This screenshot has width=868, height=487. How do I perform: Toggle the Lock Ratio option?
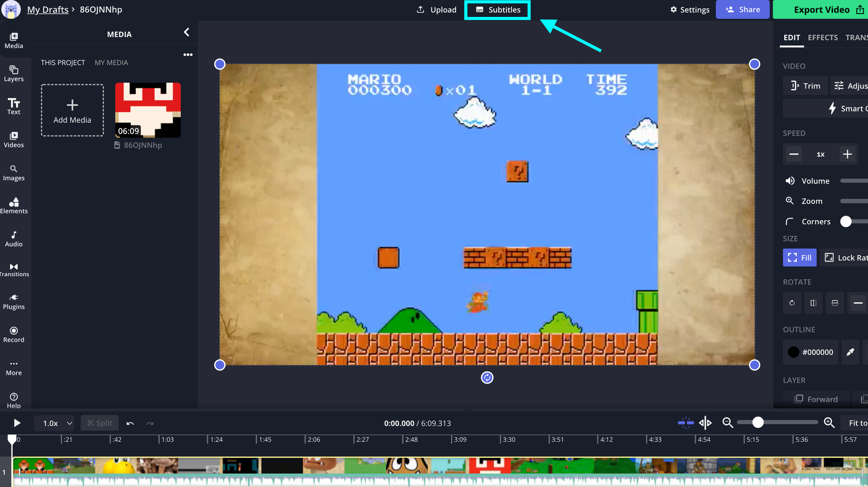pos(846,258)
